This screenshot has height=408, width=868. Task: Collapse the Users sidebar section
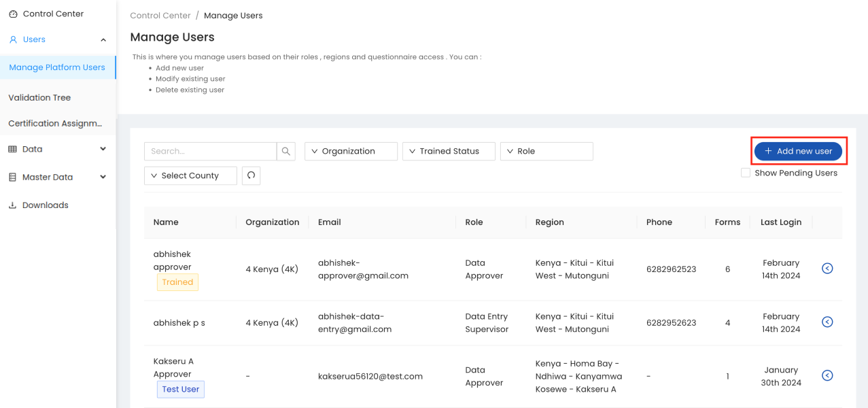[103, 39]
